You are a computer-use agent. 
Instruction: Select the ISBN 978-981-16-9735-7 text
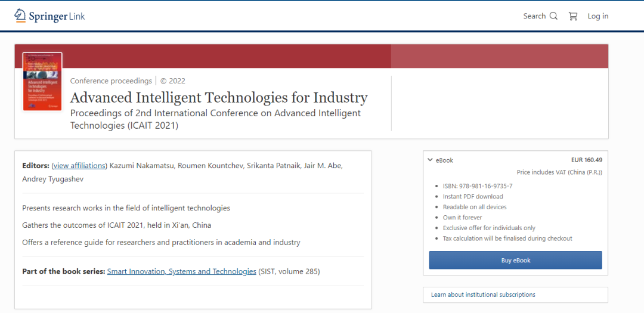[477, 185]
